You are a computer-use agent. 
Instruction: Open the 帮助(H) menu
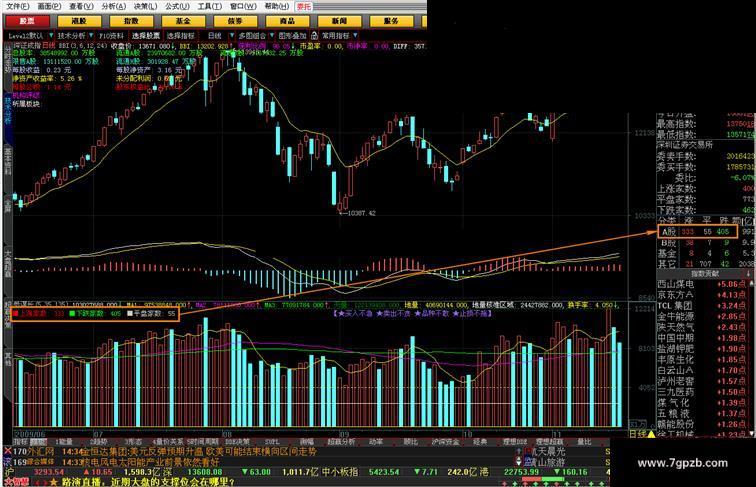click(x=277, y=6)
